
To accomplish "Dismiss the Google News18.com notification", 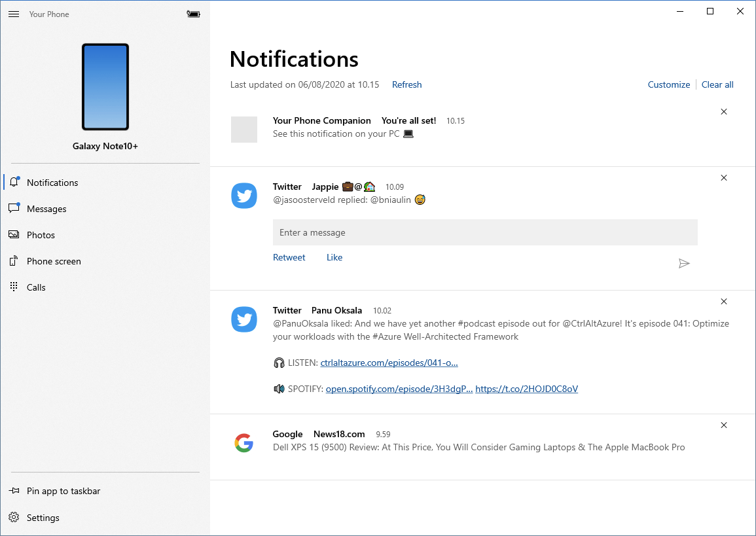I will 724,425.
